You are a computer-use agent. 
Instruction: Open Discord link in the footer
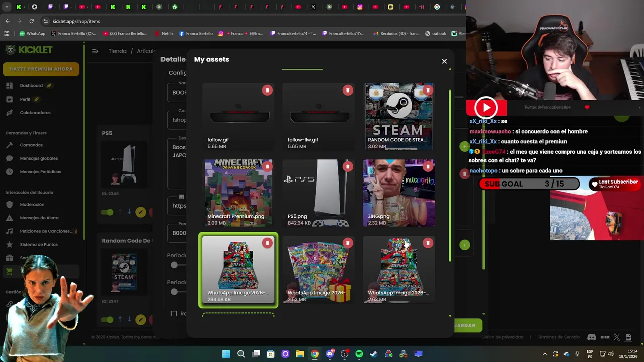592,337
